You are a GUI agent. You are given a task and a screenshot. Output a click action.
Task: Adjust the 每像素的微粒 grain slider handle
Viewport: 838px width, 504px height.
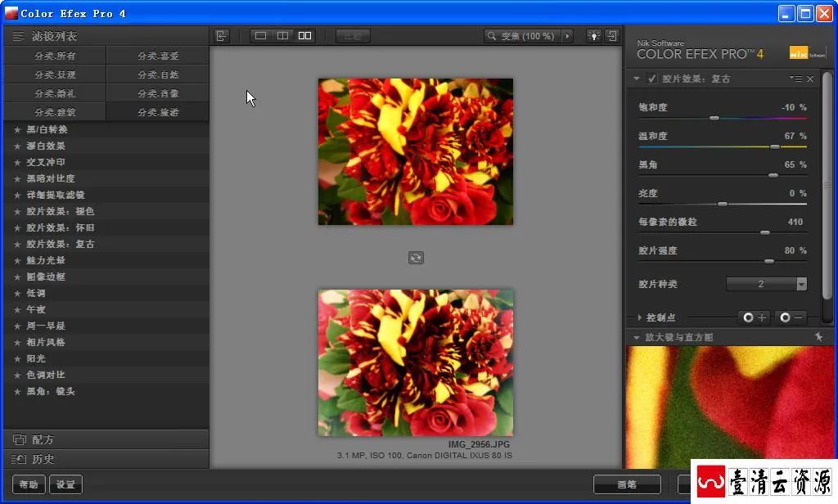click(765, 232)
